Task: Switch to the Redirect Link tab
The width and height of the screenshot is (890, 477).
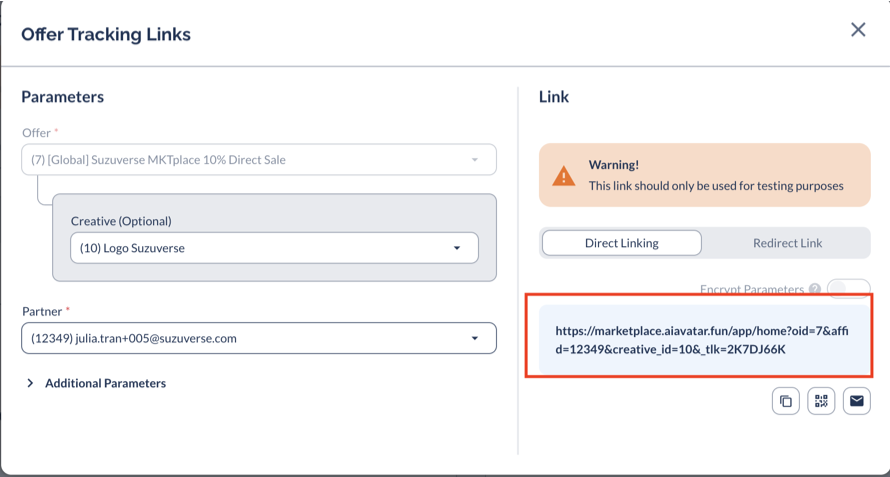Action: pyautogui.click(x=787, y=243)
